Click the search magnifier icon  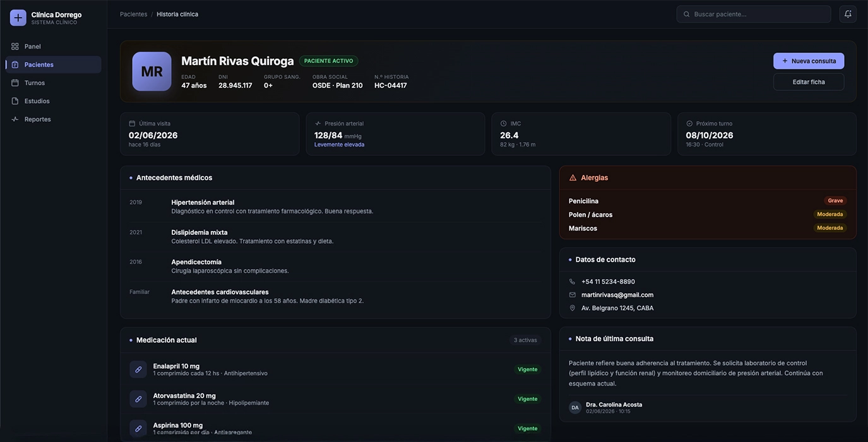point(687,14)
